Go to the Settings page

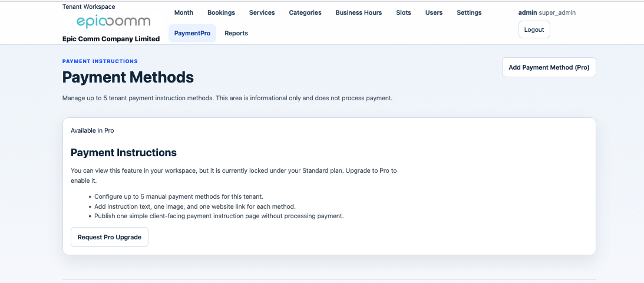click(x=469, y=12)
